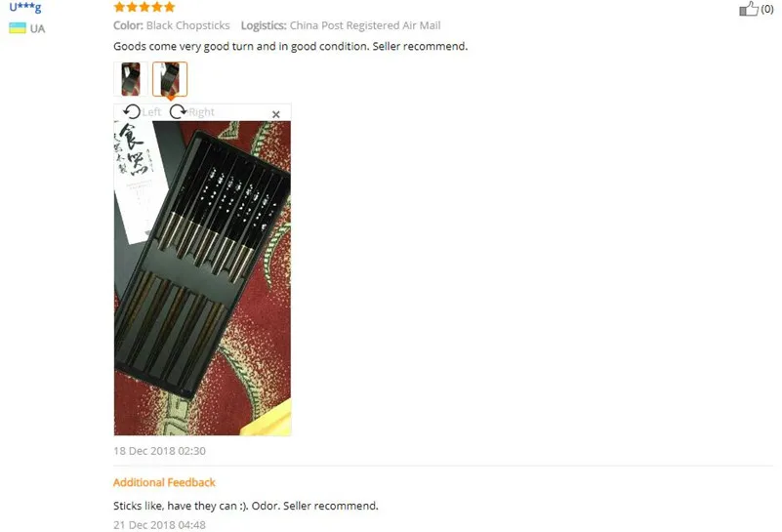Click the Color: Black Chopsticks text
Viewport: 782px width, 532px height.
[172, 25]
